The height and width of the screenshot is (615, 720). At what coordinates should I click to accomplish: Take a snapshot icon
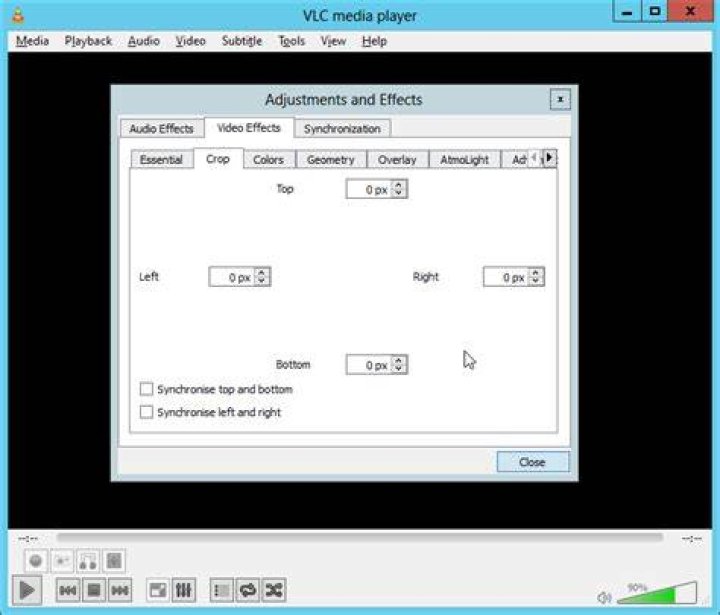tap(62, 560)
